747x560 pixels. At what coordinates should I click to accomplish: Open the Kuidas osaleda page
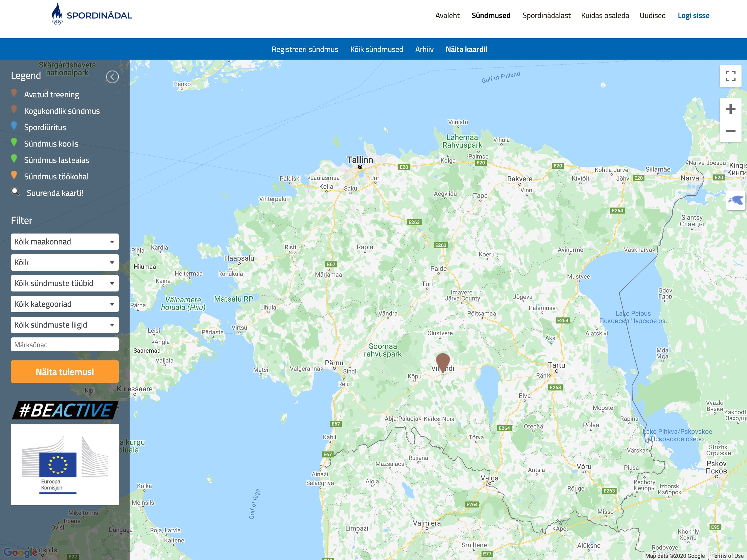pos(605,16)
